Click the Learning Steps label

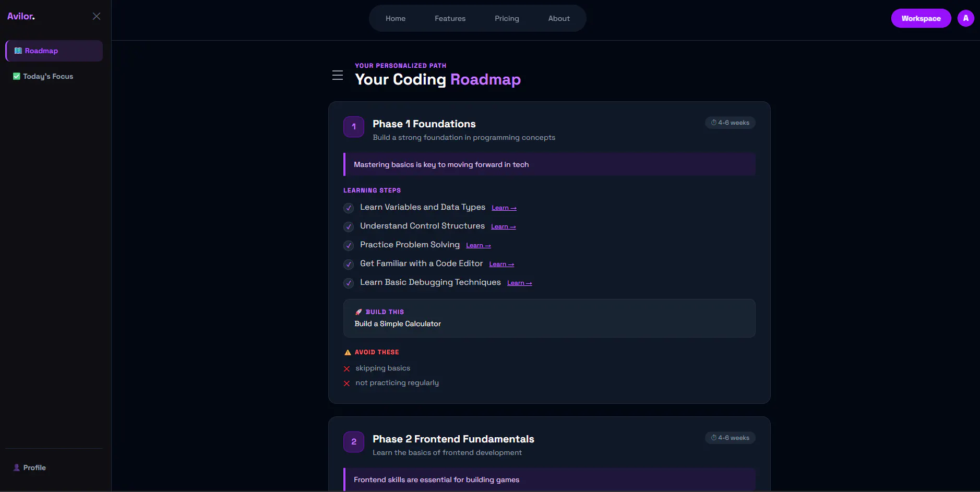[x=372, y=190]
